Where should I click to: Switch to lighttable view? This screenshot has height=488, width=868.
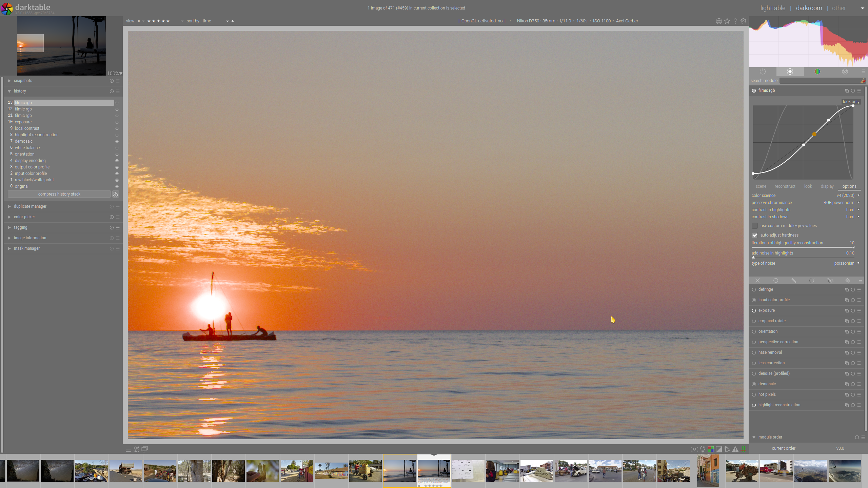(773, 8)
